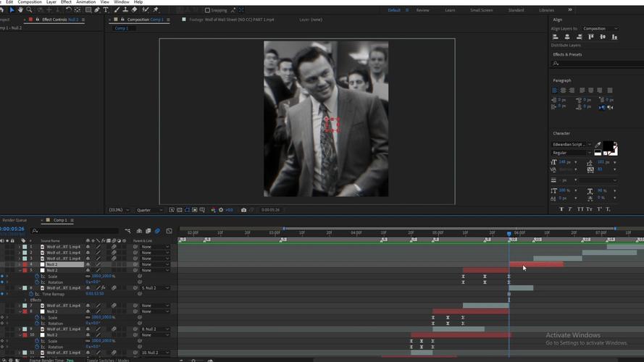644x362 pixels.
Task: Toggle shy layers hide in timeline
Action: coord(139,231)
